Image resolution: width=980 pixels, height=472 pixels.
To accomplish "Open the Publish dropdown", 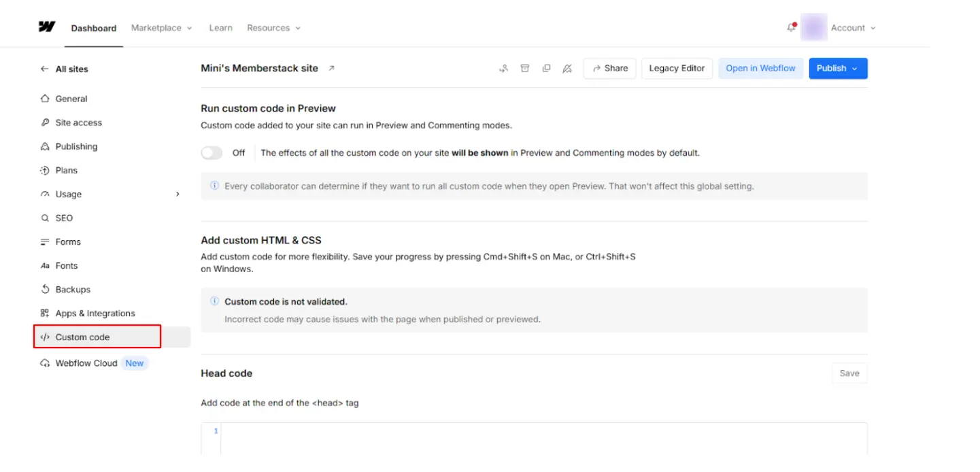I will click(x=838, y=68).
